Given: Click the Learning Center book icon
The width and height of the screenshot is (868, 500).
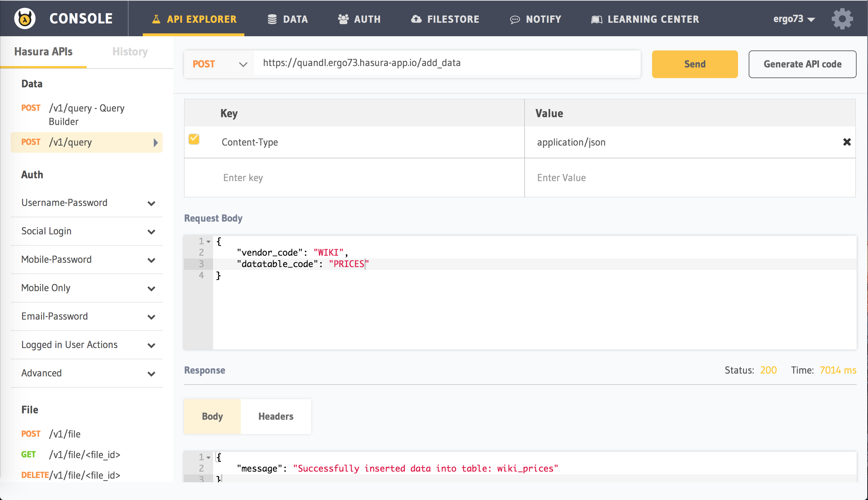Looking at the screenshot, I should click(596, 20).
